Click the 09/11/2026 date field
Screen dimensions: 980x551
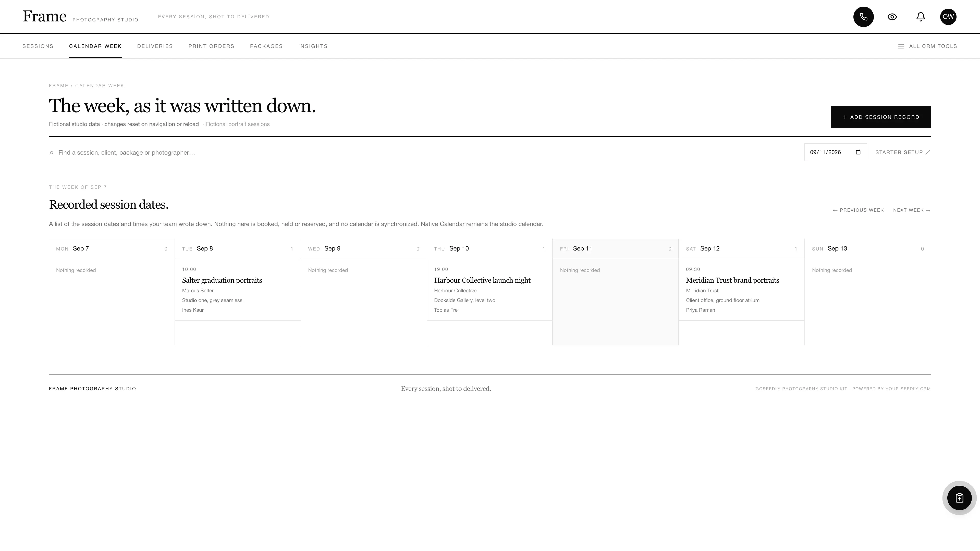836,152
